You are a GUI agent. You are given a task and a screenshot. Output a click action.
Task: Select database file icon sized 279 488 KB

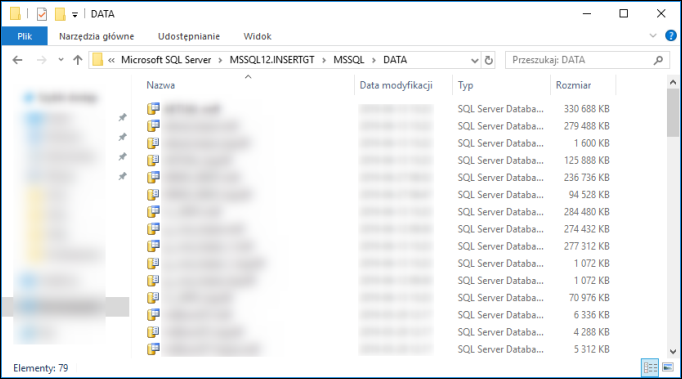(153, 126)
